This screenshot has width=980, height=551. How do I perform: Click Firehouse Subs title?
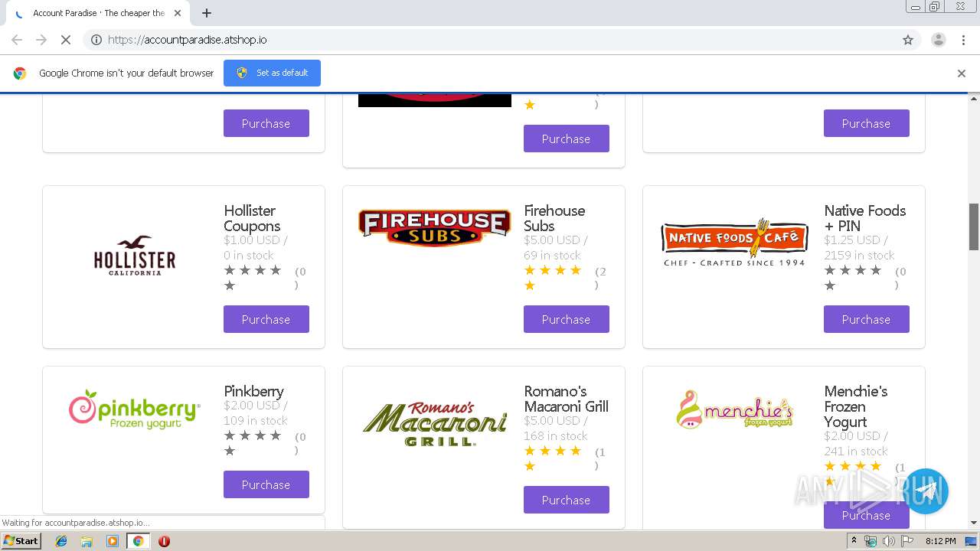pyautogui.click(x=554, y=218)
